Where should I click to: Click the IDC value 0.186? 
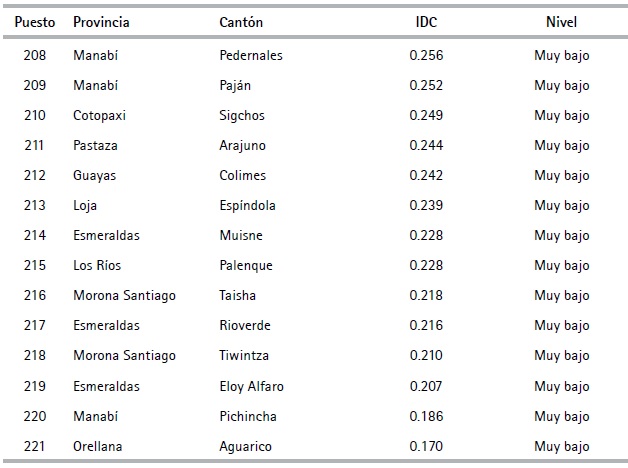(426, 416)
